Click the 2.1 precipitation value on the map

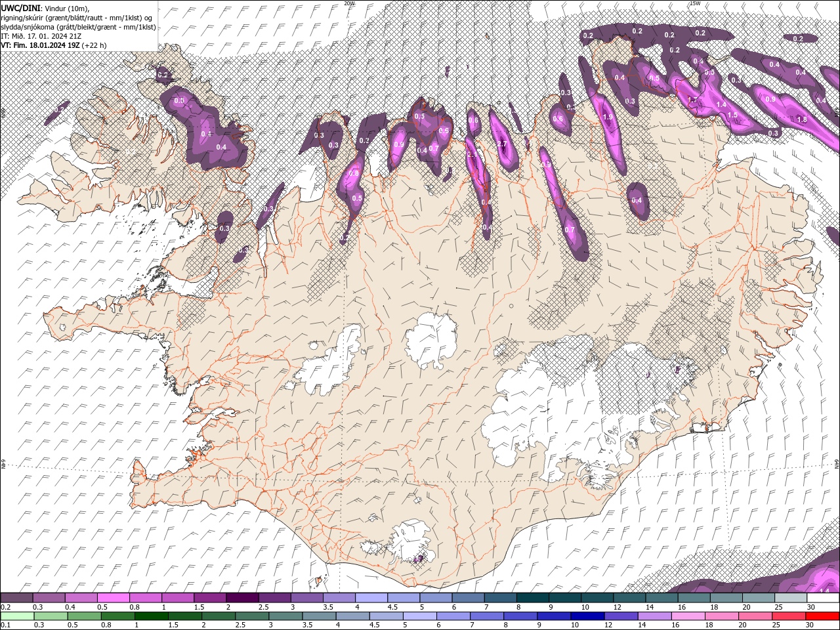point(472,155)
